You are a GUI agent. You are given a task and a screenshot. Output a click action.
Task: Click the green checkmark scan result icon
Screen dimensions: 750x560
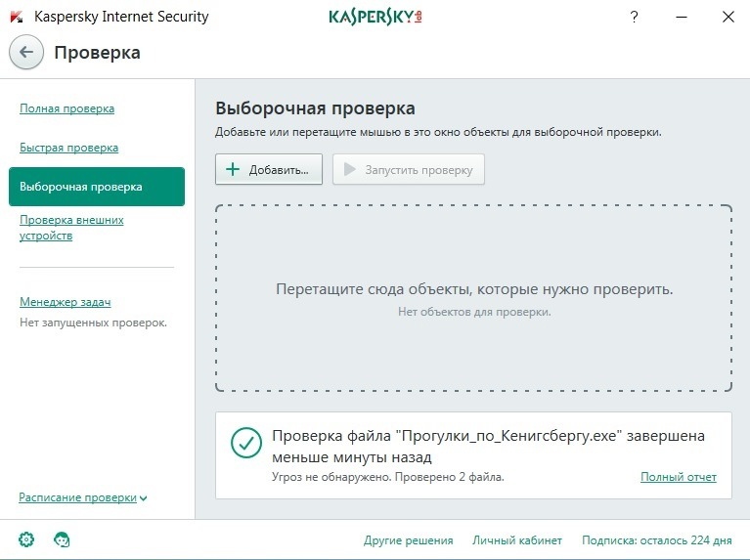tap(245, 443)
